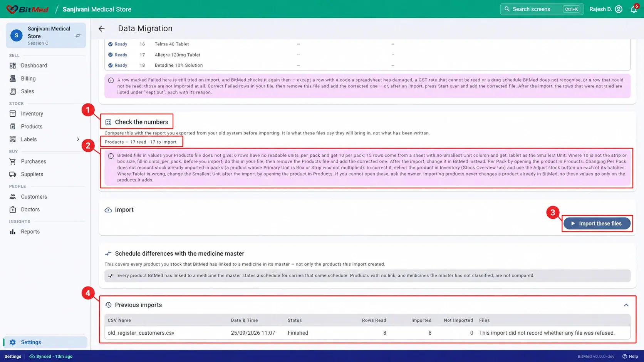Viewport: 644px width, 362px height.
Task: Click the Products icon in sidebar
Action: [x=13, y=126]
